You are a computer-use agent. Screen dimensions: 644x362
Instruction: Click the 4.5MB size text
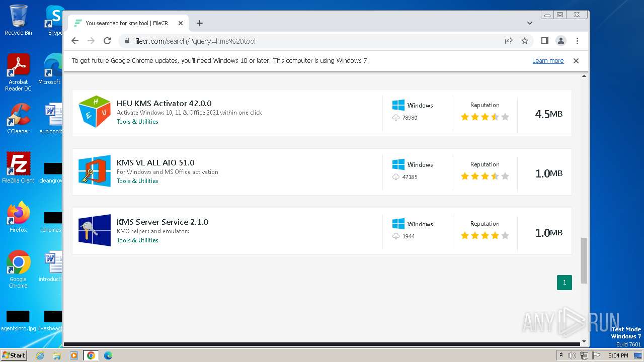[x=548, y=114]
